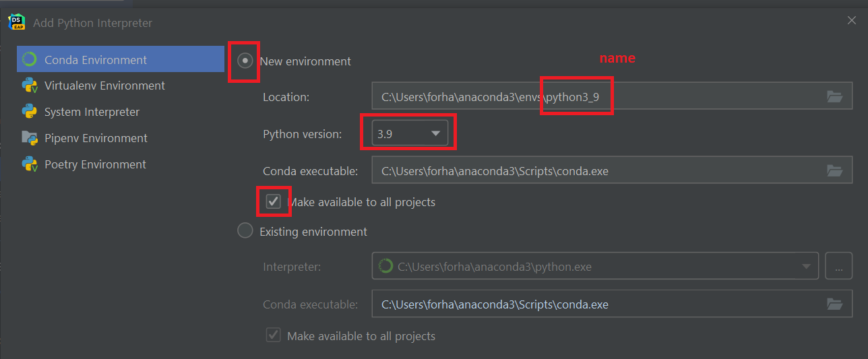Switch to Poetry Environment option
Viewport: 868px width, 359px height.
[x=95, y=164]
